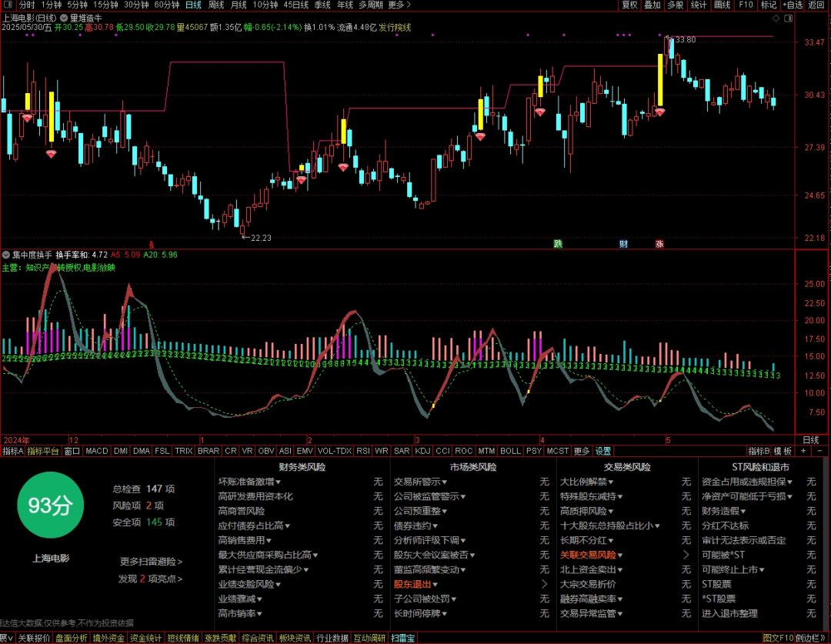Click the 窗口 window button
Viewport: 831px width, 644px height.
[x=72, y=451]
